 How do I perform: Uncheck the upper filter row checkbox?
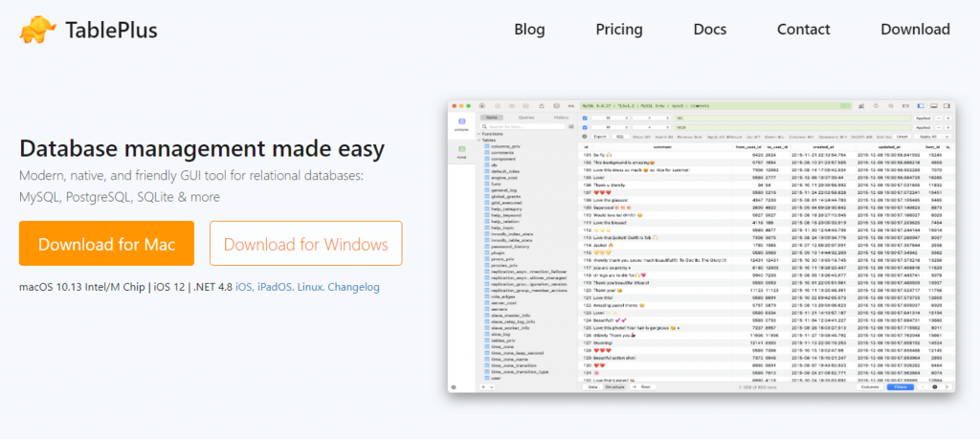[x=585, y=118]
